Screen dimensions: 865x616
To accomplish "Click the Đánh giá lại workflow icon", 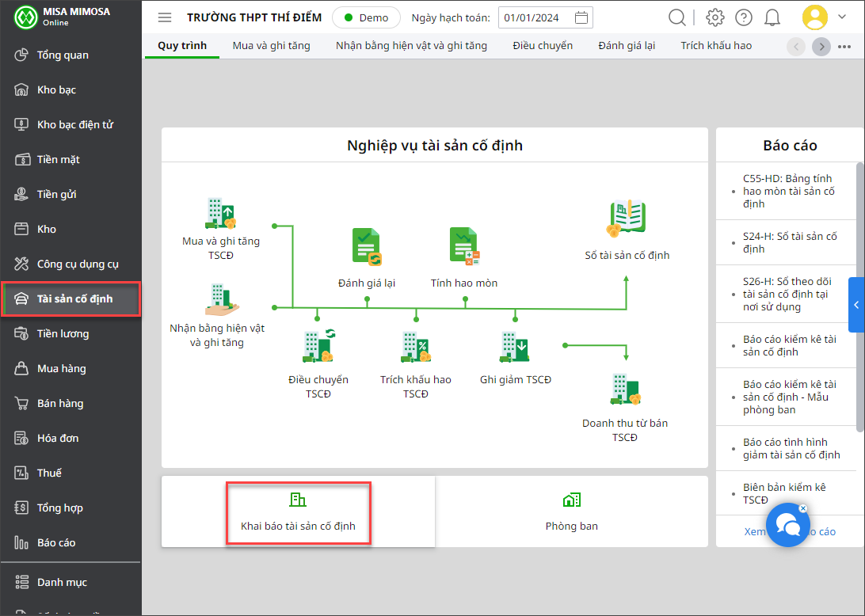I will pyautogui.click(x=367, y=246).
